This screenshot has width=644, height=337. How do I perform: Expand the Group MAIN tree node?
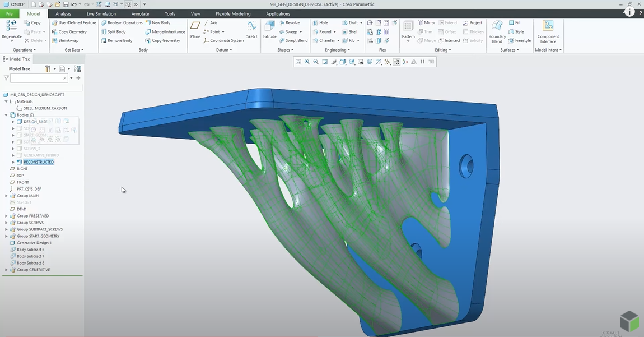(x=6, y=196)
